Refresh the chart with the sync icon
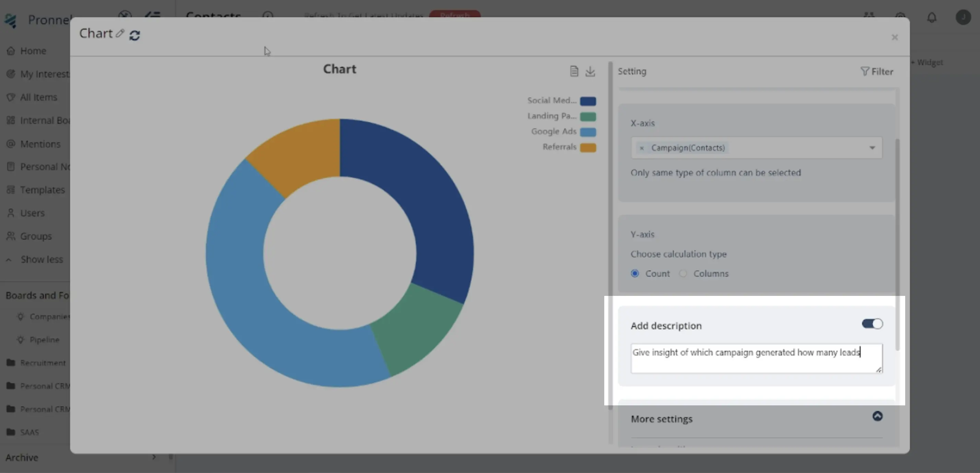The height and width of the screenshot is (473, 980). 134,35
